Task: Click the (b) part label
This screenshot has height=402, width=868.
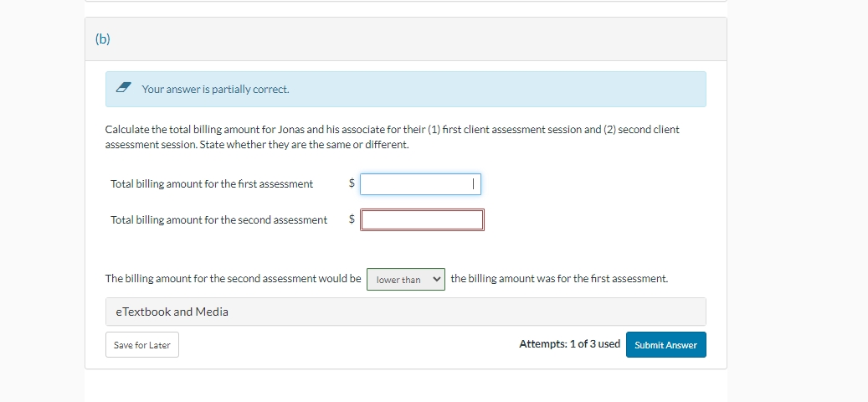Action: [103, 39]
